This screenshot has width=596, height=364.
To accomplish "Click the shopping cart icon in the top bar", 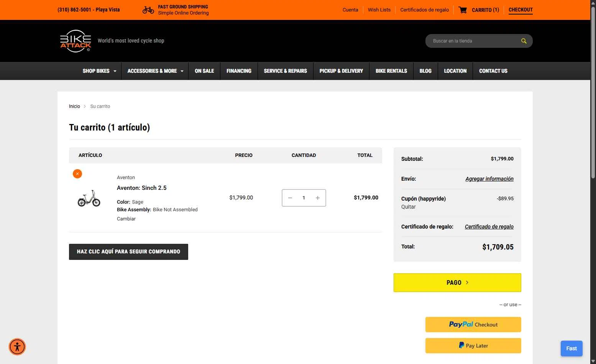I will pyautogui.click(x=463, y=10).
